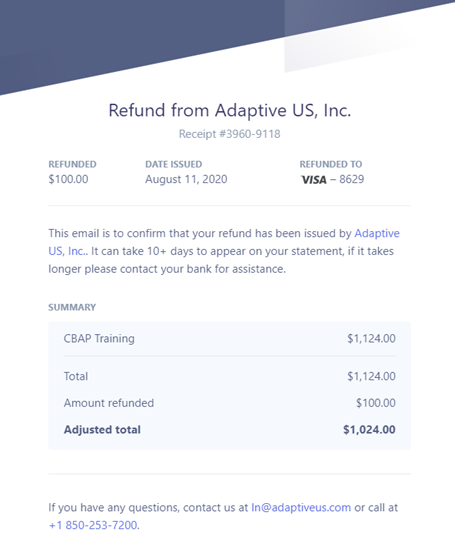Call the +1 850-253-7200 phone link

(93, 525)
